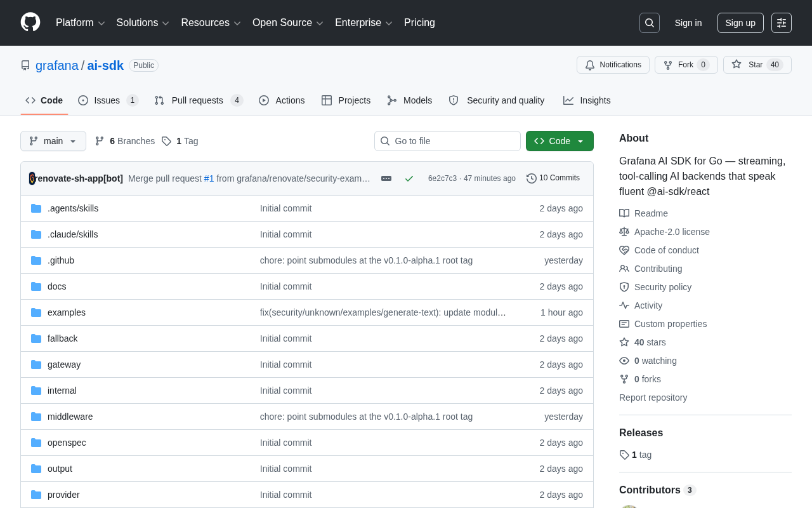The image size is (812, 508).
Task: Switch to the Security and quality tab
Action: (x=497, y=100)
